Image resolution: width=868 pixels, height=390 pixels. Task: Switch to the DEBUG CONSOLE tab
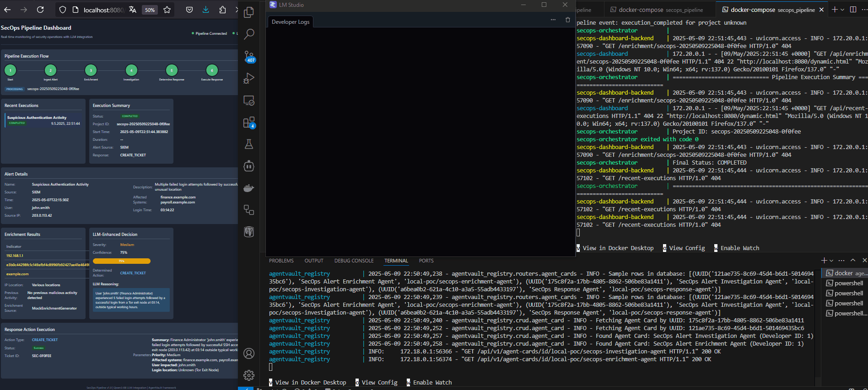(354, 261)
